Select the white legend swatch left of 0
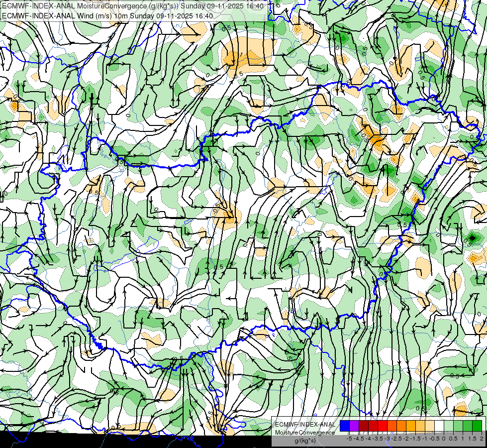 [439, 426]
